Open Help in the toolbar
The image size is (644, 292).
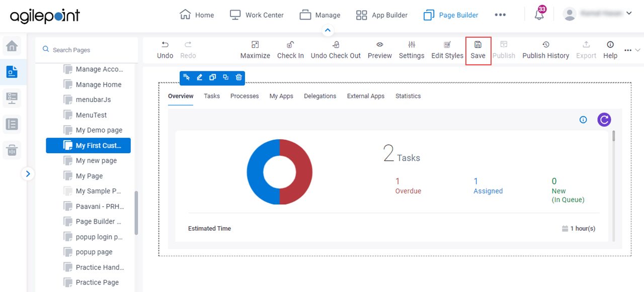pos(610,50)
